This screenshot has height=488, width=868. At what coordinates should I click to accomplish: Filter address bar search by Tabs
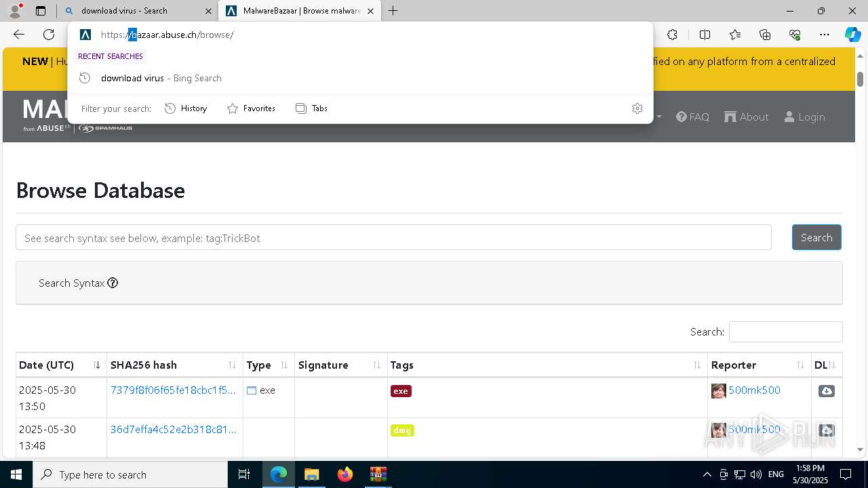[x=312, y=108]
